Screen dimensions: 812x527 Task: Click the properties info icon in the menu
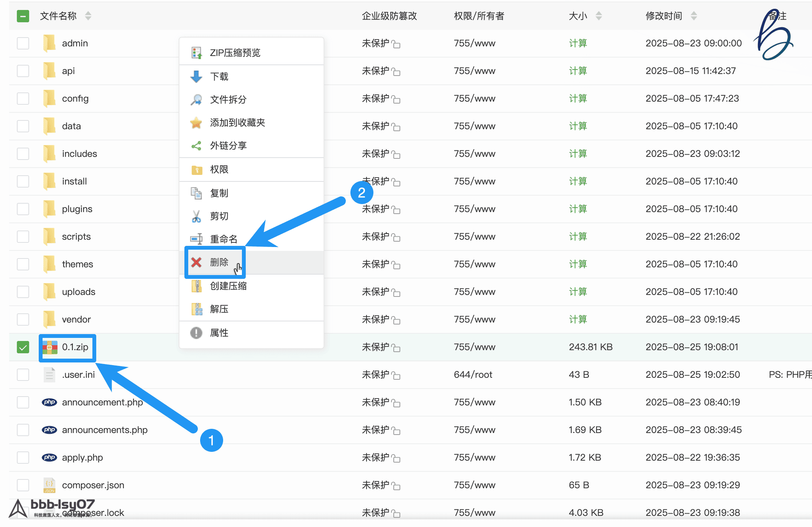click(196, 333)
